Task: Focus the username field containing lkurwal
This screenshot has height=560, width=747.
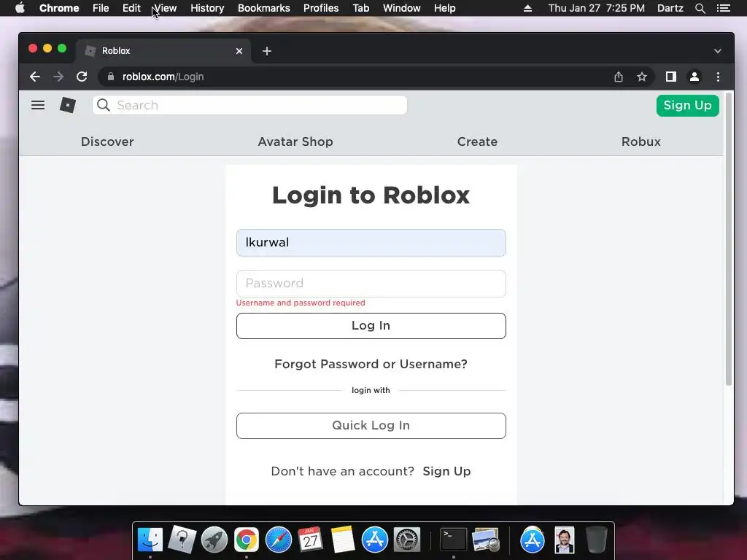Action: pyautogui.click(x=371, y=243)
